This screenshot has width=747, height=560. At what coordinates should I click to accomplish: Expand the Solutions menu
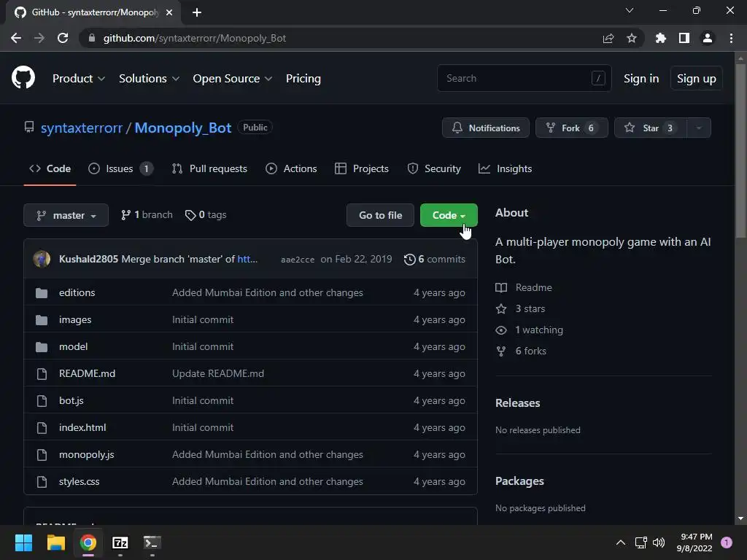click(x=149, y=79)
